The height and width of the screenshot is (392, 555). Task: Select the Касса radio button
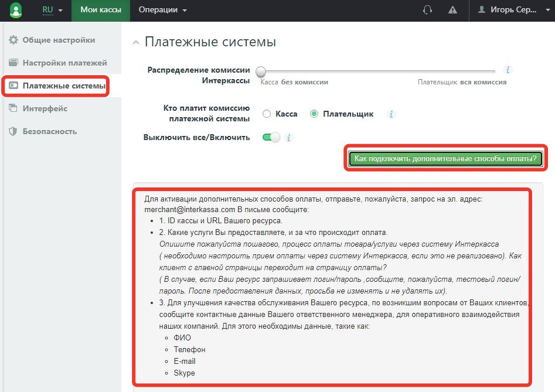pos(267,114)
